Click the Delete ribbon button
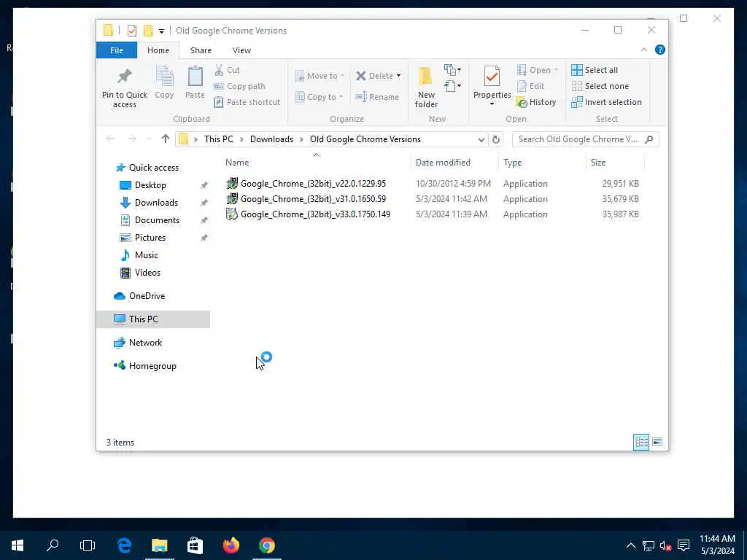The height and width of the screenshot is (560, 747). tap(374, 76)
